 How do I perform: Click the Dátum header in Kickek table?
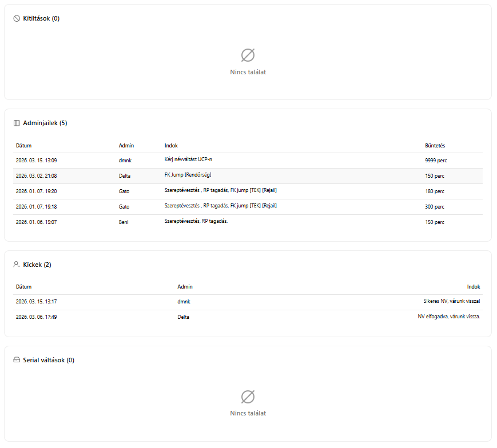pyautogui.click(x=23, y=287)
